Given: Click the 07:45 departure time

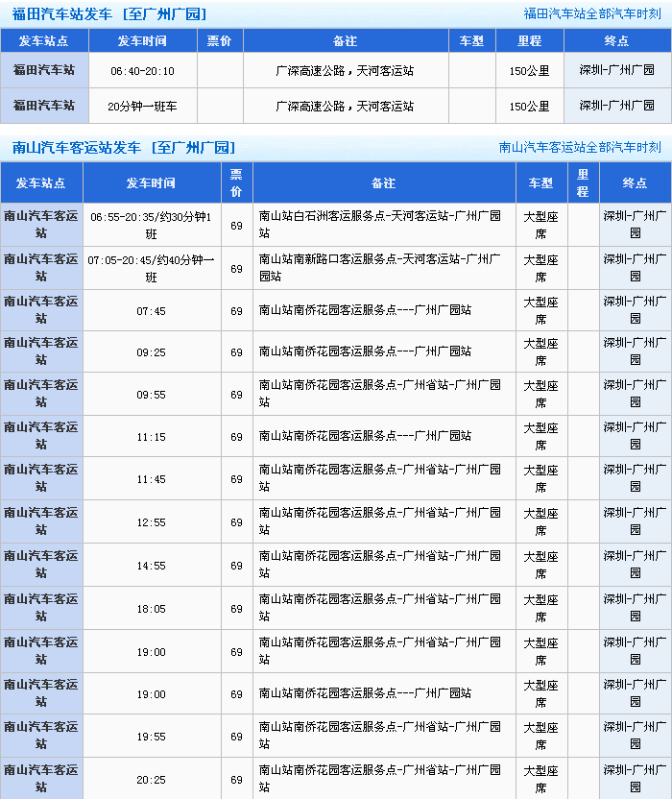Looking at the screenshot, I should click(x=152, y=311).
